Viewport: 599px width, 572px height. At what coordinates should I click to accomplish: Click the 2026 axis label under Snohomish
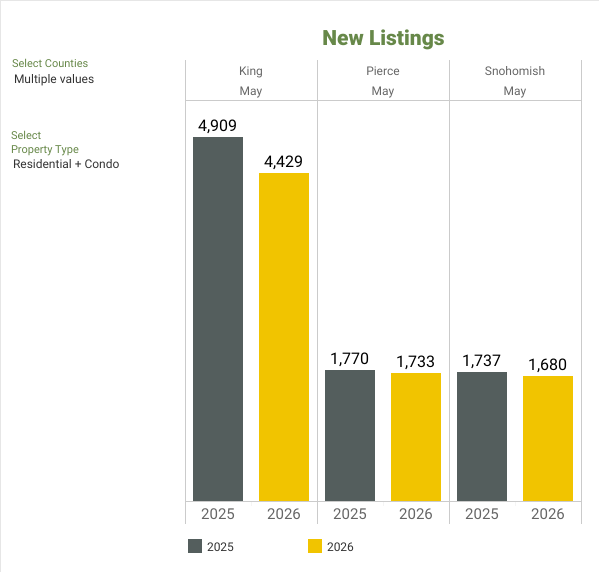click(x=548, y=514)
